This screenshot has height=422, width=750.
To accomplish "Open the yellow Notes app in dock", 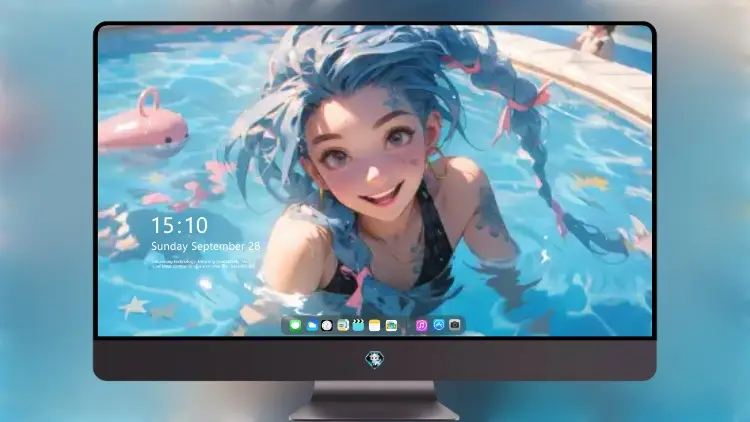I will (x=375, y=325).
